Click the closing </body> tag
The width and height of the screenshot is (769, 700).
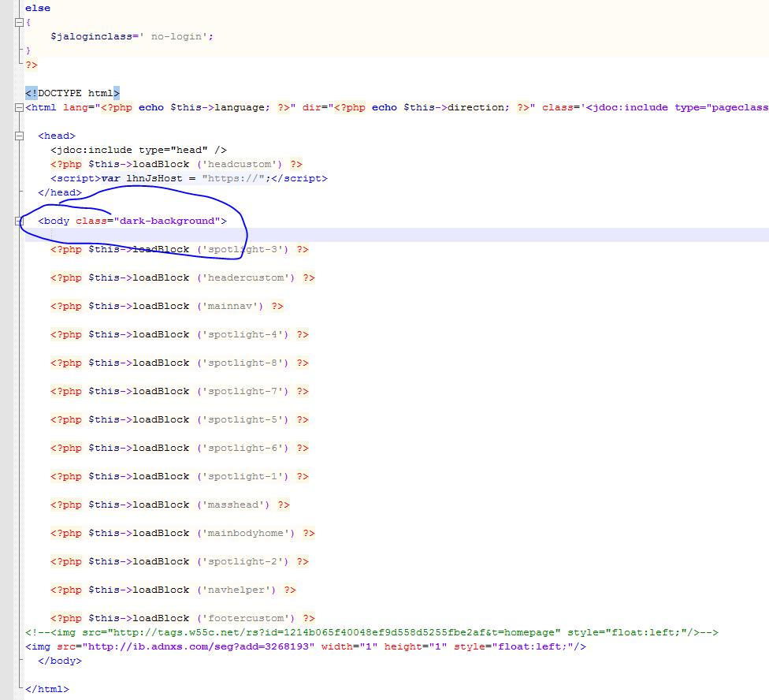pyautogui.click(x=60, y=661)
